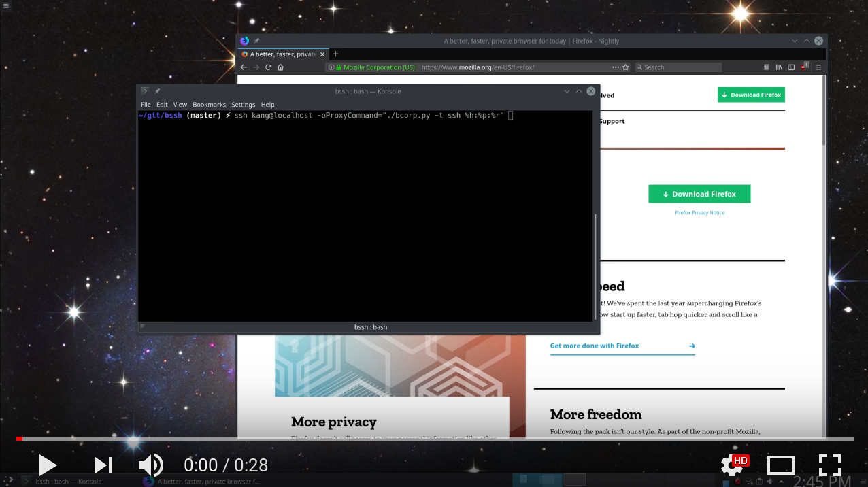Viewport: 868px width, 487px height.
Task: Open the page actions ellipsis in address bar
Action: [614, 67]
